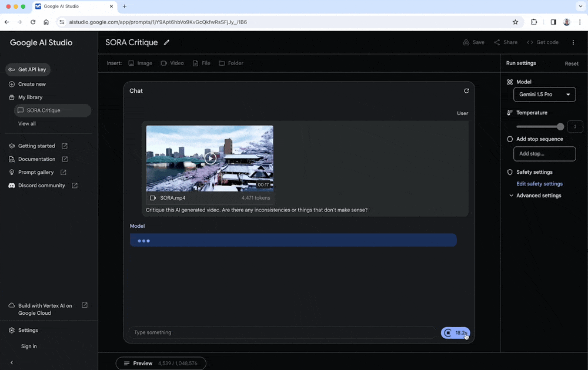Bookmark this page with the star icon
This screenshot has height=370, width=588.
click(x=516, y=22)
